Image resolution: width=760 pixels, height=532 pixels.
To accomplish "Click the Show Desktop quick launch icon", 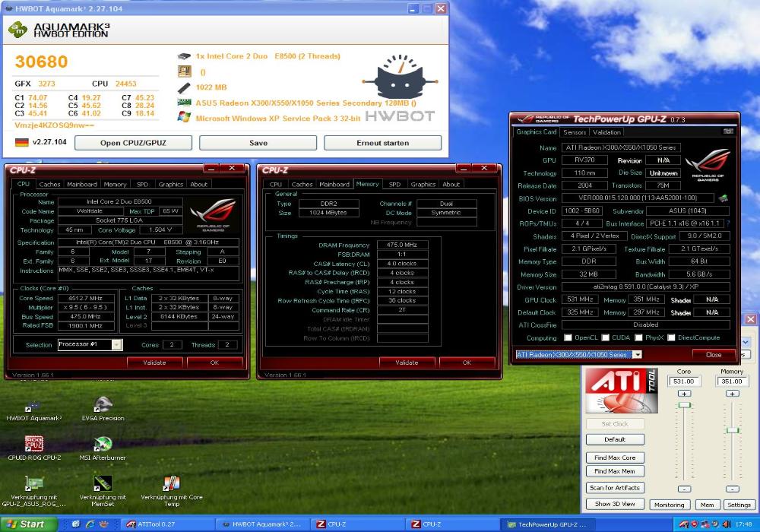I will [76, 524].
